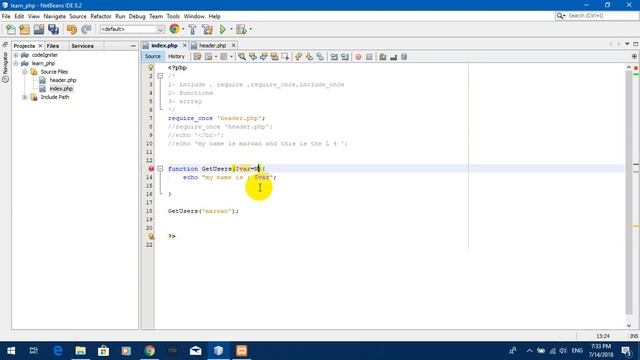The height and width of the screenshot is (360, 640).
Task: Open the Run Project dropdown arrow
Action: [231, 29]
